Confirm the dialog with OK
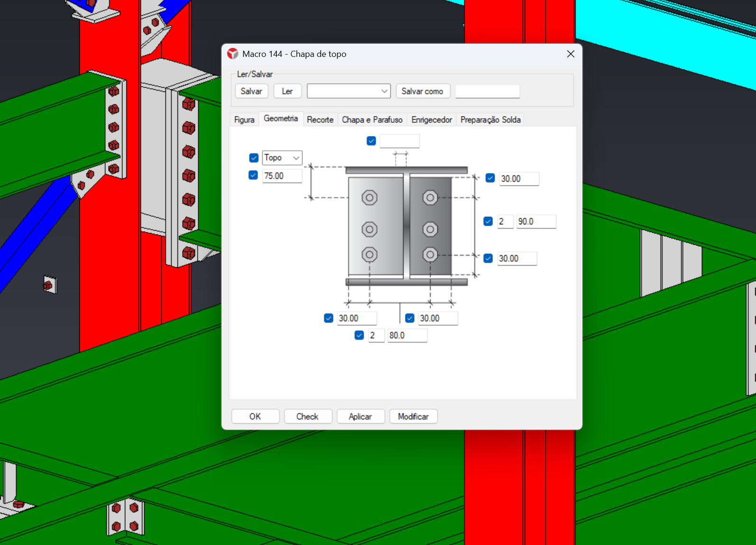Image resolution: width=756 pixels, height=545 pixels. 255,416
